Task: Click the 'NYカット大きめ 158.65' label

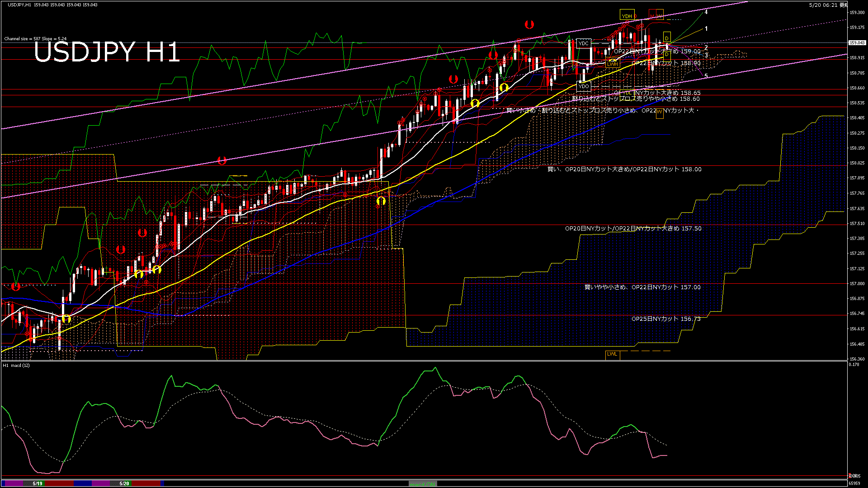Action: pos(668,93)
